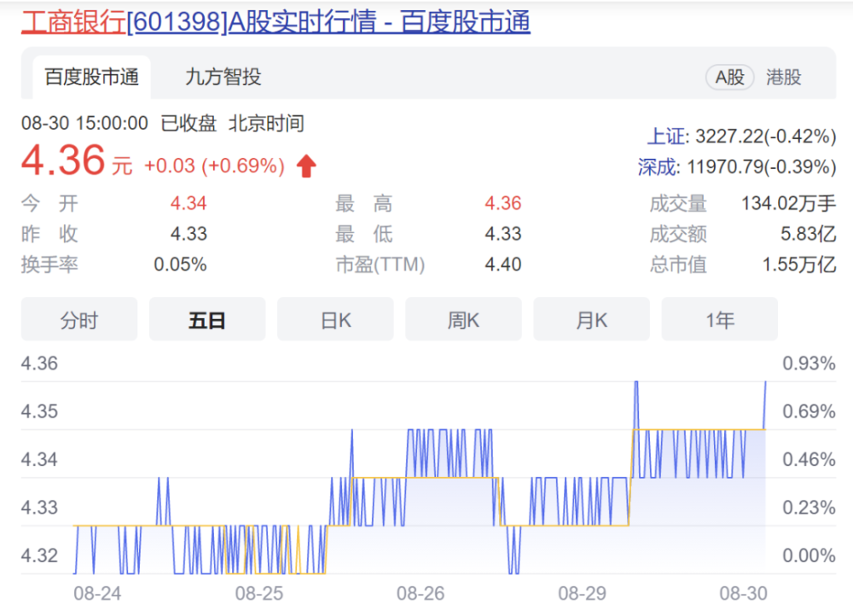Image resolution: width=853 pixels, height=616 pixels.
Task: Switch to the 百度股市通 tab
Action: [91, 78]
